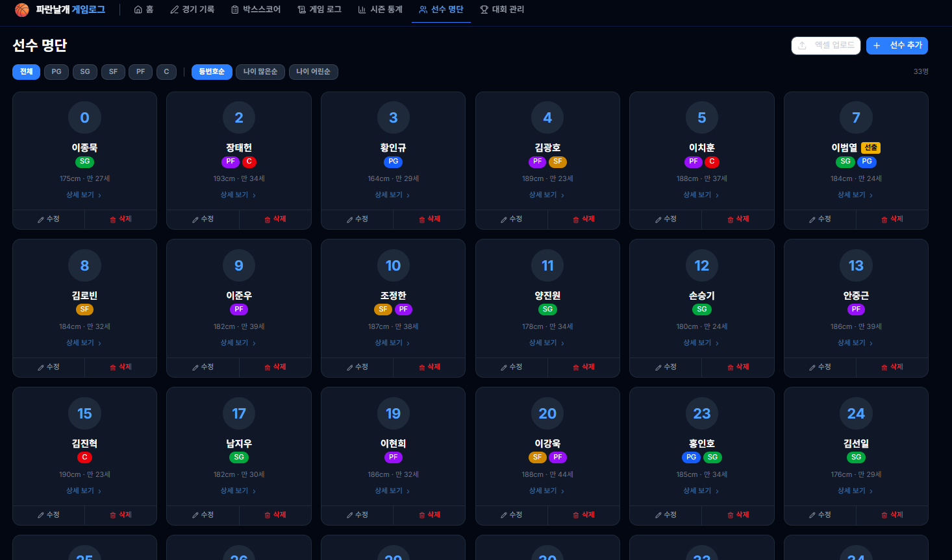Open 상세 보기 chevron for 이치훈
Viewport: 952px width, 560px height.
pos(717,195)
